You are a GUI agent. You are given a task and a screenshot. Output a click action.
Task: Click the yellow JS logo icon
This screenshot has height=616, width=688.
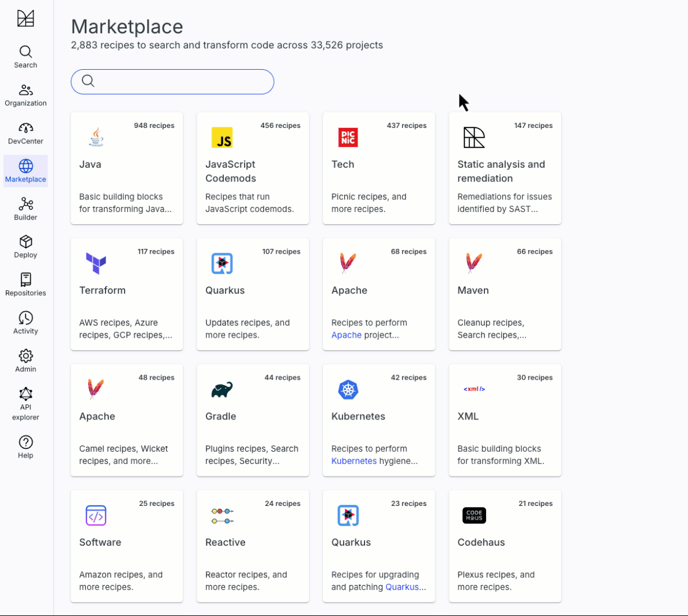point(222,138)
